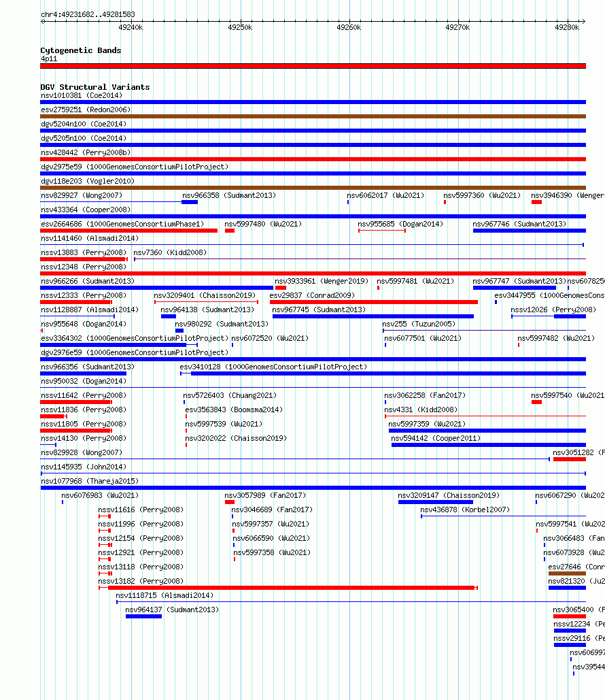The width and height of the screenshot is (605, 700).
Task: Open variant esv2759251 (Redon2006)
Action: point(86,110)
